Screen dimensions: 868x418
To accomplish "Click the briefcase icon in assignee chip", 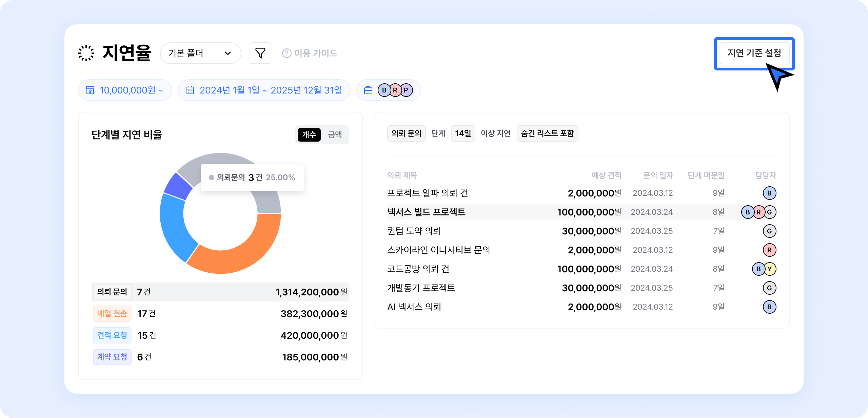I will (368, 90).
